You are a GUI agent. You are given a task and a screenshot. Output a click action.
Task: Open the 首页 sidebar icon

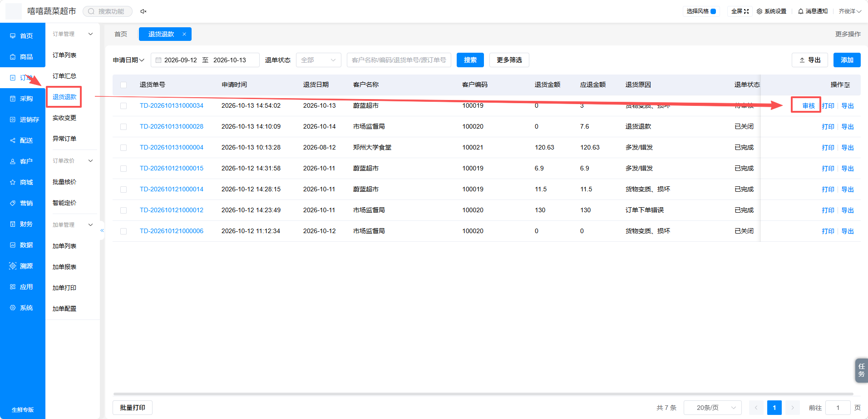click(13, 36)
